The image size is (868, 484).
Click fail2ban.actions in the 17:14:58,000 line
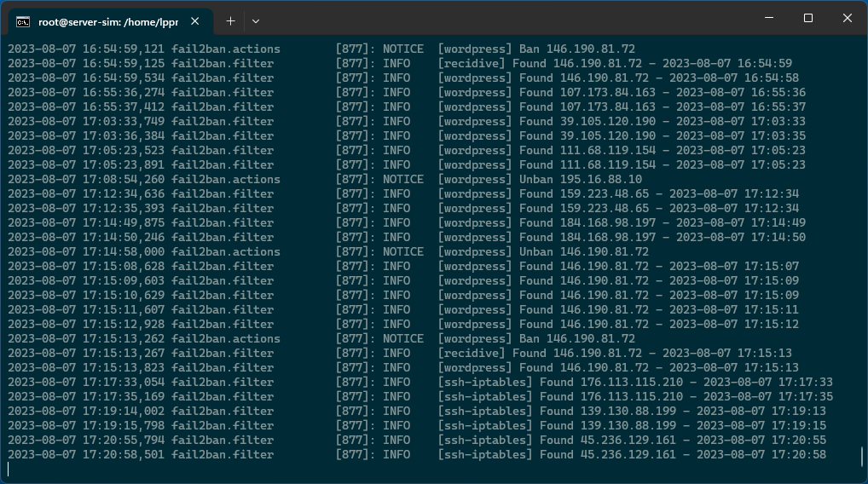click(x=225, y=251)
